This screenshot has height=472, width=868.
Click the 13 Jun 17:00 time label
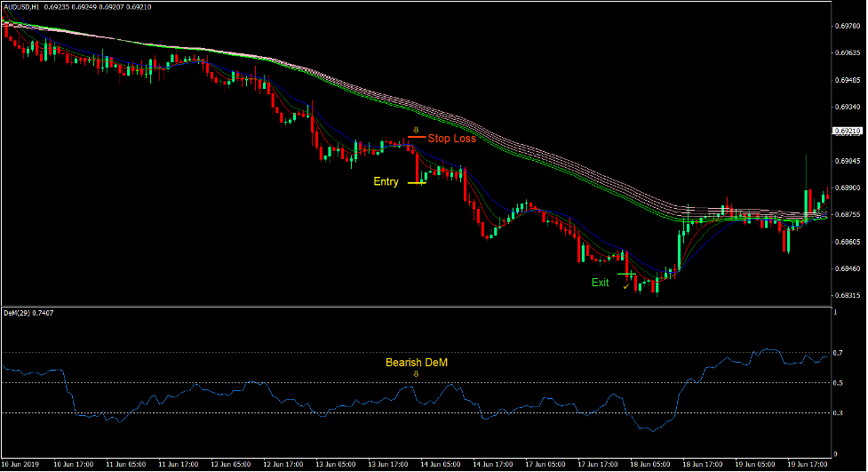(x=387, y=464)
